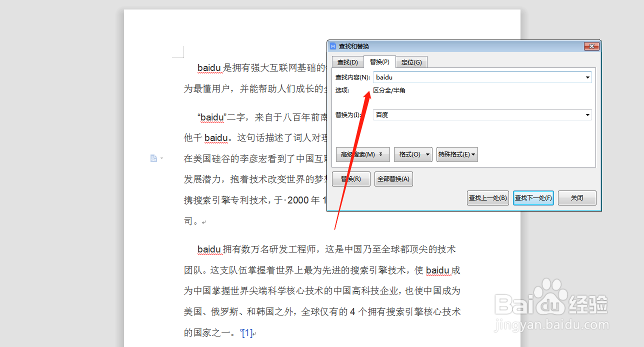Click the 替换(R) button
This screenshot has width=644, height=347.
coord(351,179)
